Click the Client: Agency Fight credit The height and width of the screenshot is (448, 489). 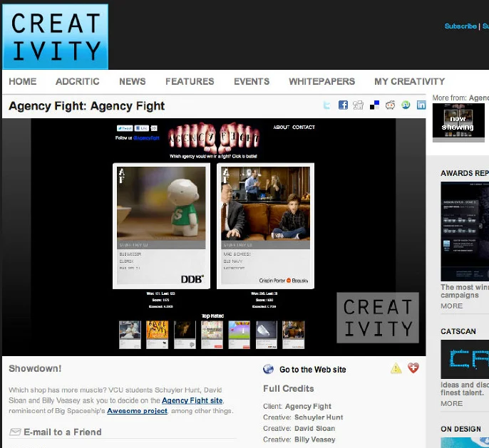click(297, 406)
